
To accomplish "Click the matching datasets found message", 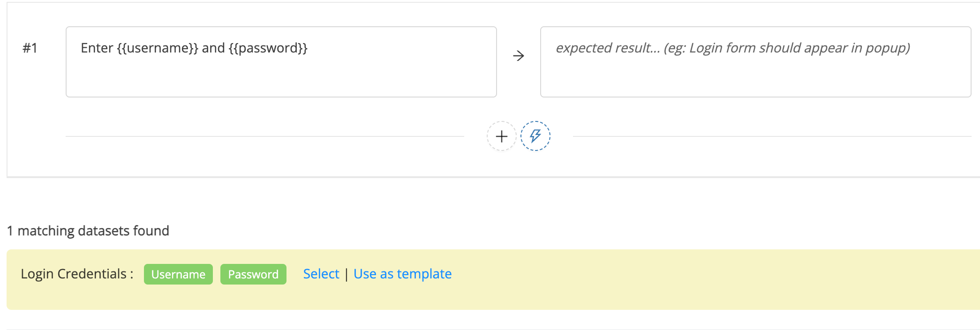I will coord(88,231).
